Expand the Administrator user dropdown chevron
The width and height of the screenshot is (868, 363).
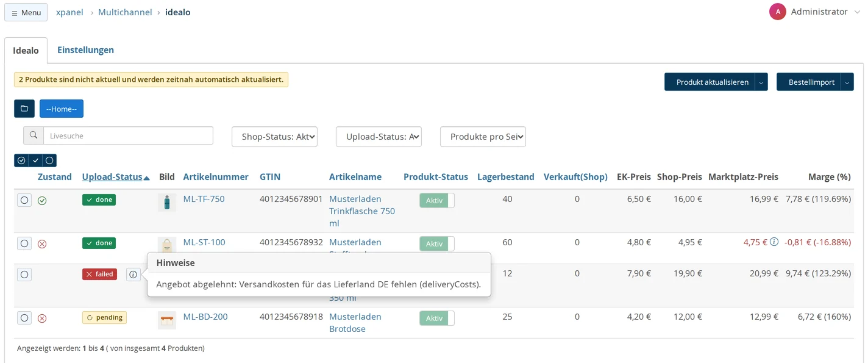858,12
